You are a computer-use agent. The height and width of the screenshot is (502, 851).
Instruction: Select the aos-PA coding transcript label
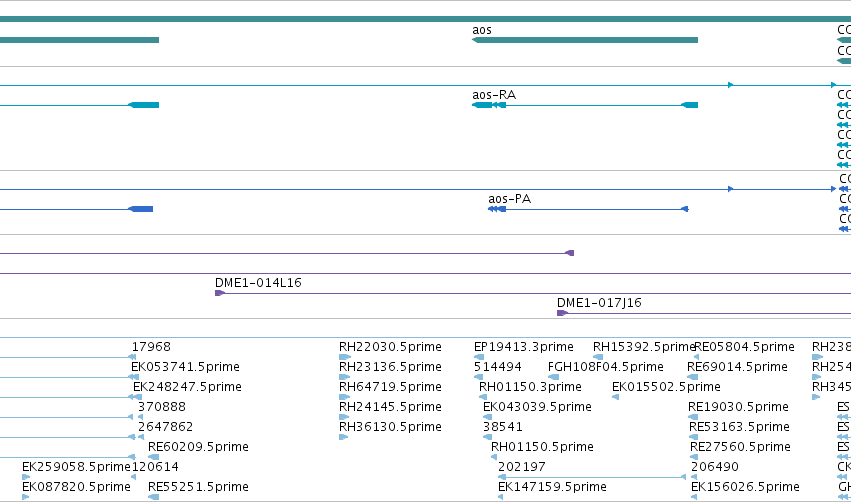[x=509, y=199]
